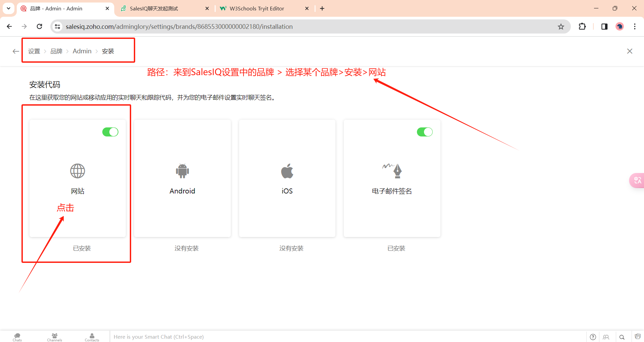Click the 已安装 label under 网站
Viewport: 644px width, 342px height.
82,248
